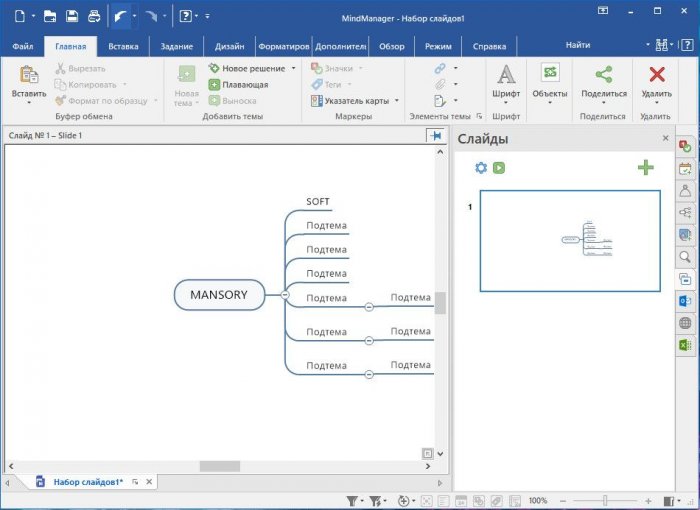Click the Найти search field
The width and height of the screenshot is (700, 510).
[580, 45]
